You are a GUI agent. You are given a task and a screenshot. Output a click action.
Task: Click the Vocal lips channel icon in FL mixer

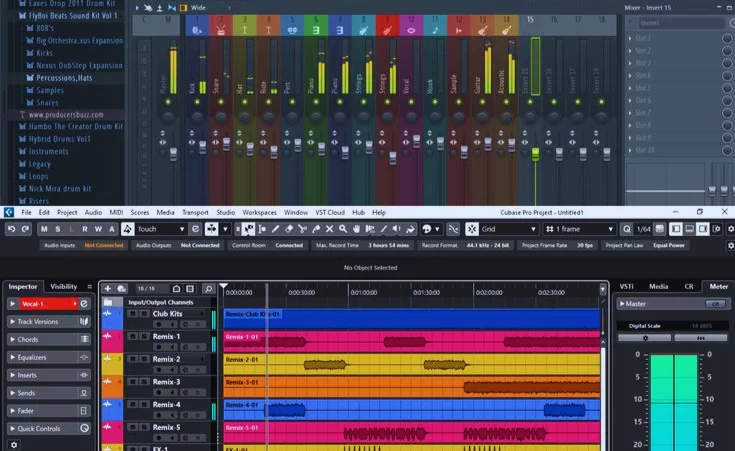(x=411, y=30)
